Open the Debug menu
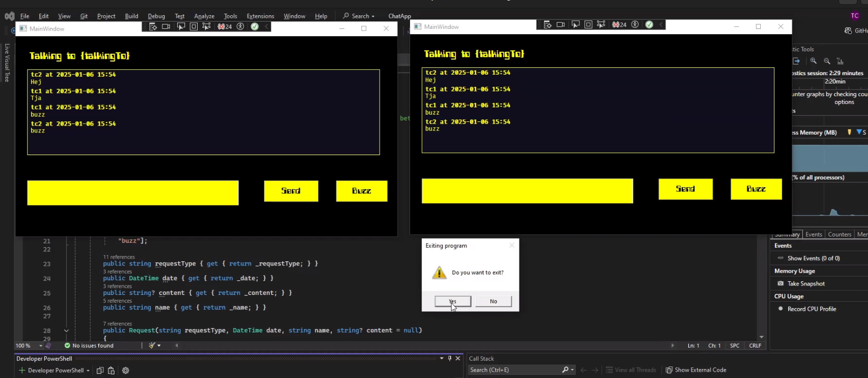This screenshot has height=378, width=868. tap(156, 16)
